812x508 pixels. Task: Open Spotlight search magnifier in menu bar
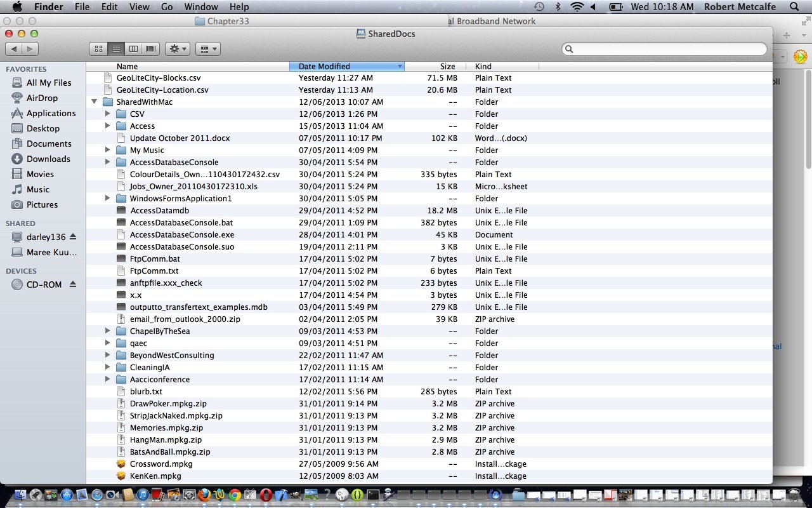[x=794, y=7]
